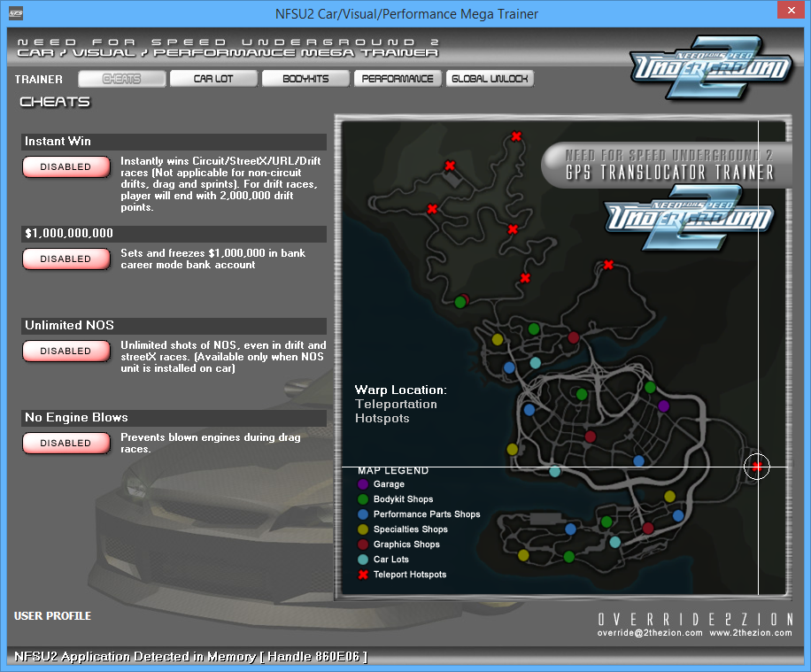811x672 pixels.
Task: Click the cyan Car Lots legend dot
Action: (363, 560)
